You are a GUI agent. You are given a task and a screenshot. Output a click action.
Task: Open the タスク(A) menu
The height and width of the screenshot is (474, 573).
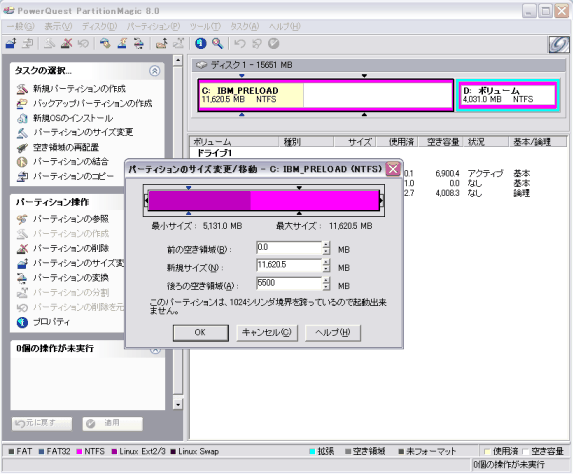pos(245,26)
